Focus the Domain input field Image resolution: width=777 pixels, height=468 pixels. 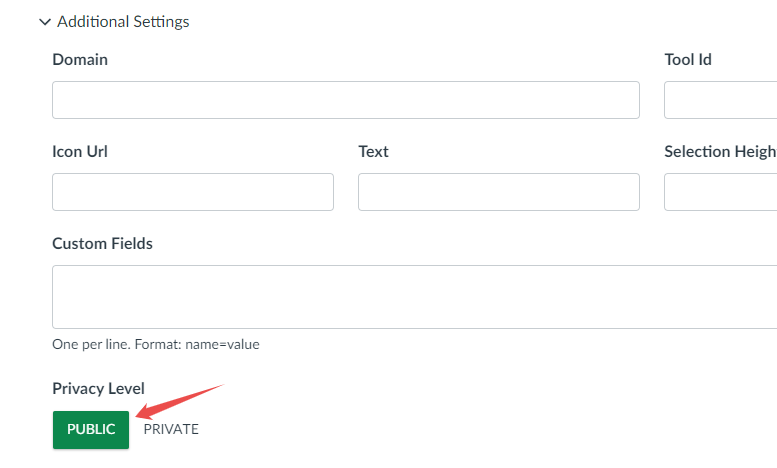click(x=345, y=100)
